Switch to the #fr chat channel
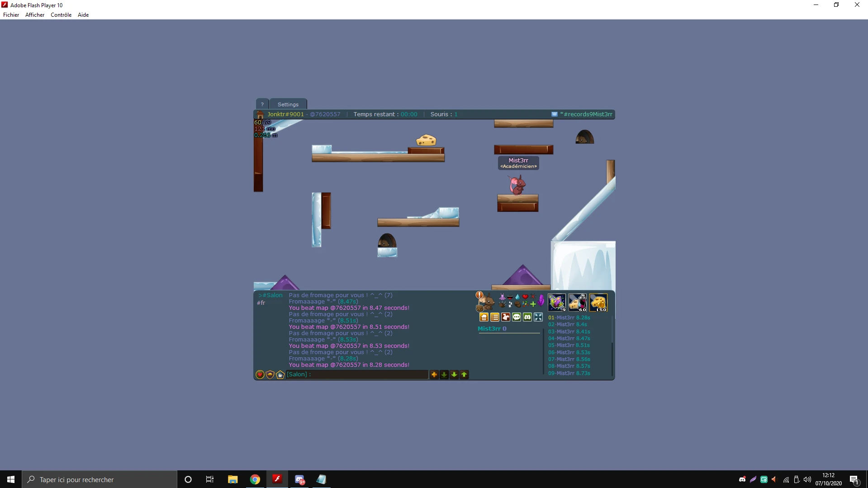868x488 pixels. (x=261, y=303)
